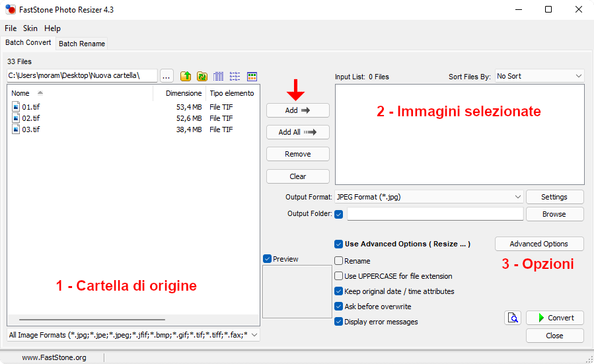Click the preview thumbnail pane
The width and height of the screenshot is (594, 364).
click(297, 291)
